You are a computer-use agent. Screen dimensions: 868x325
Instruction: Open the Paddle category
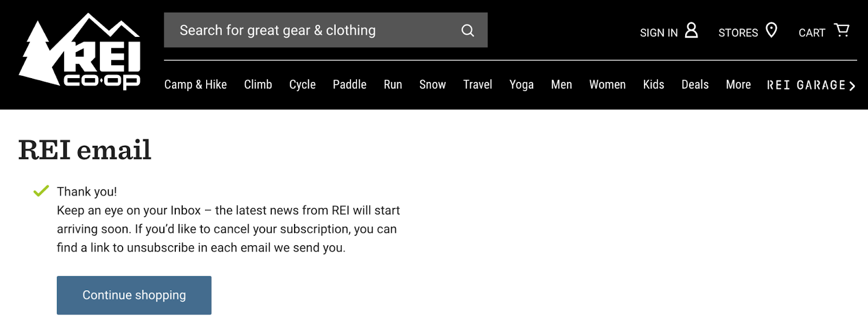349,85
